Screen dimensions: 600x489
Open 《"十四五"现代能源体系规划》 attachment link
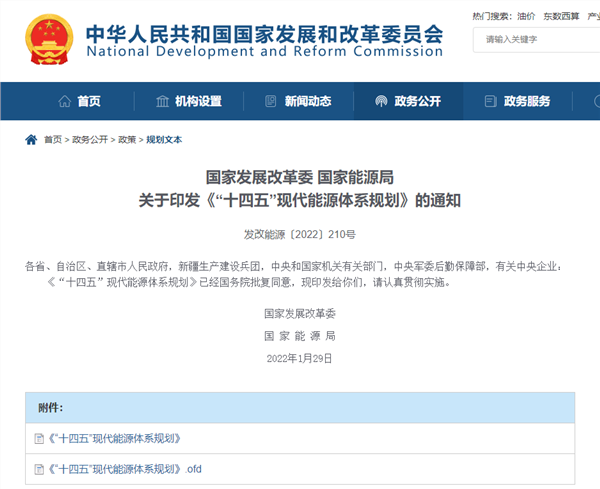point(113,438)
